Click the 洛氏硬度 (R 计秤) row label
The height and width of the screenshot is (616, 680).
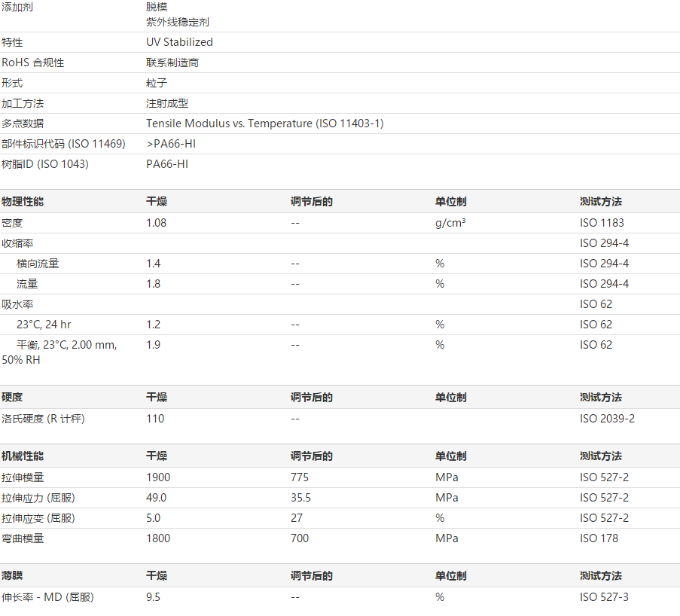pyautogui.click(x=43, y=419)
